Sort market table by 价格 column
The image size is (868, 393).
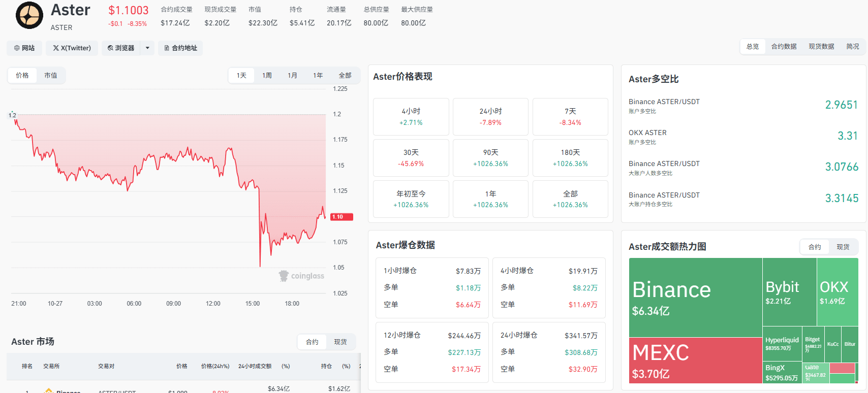click(x=182, y=366)
